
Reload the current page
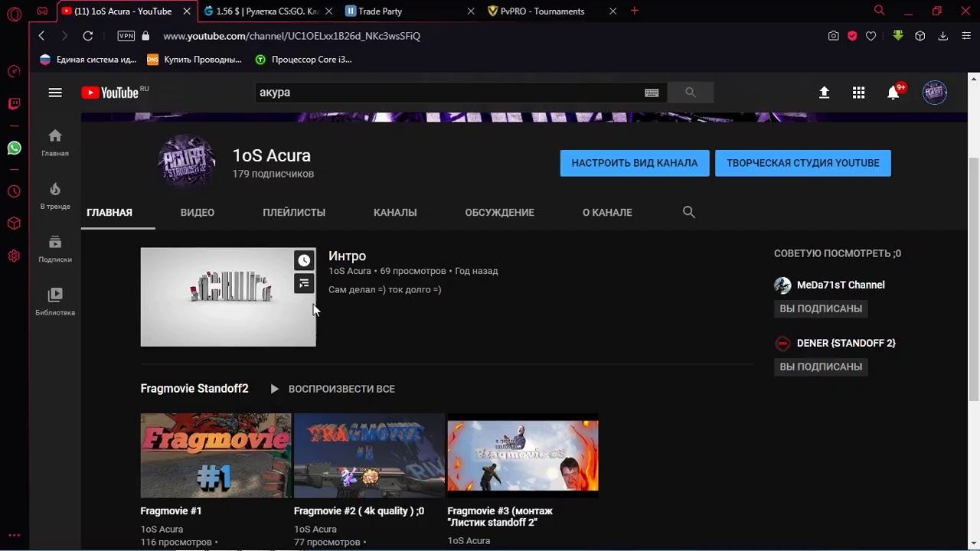pyautogui.click(x=88, y=36)
